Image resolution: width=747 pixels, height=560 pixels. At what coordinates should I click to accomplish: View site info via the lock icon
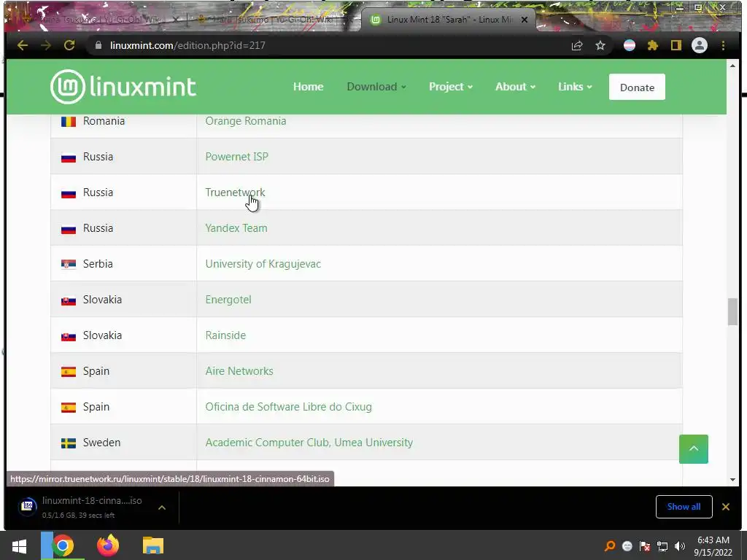(98, 45)
